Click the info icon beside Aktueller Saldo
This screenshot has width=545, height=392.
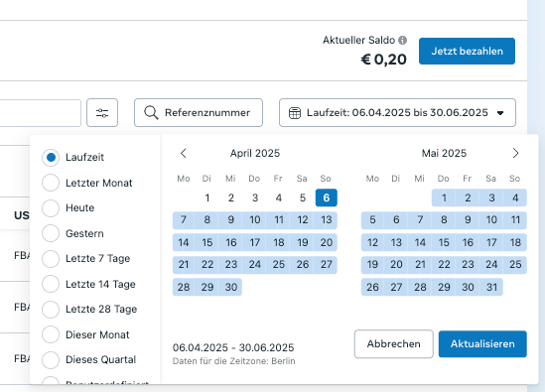[402, 41]
